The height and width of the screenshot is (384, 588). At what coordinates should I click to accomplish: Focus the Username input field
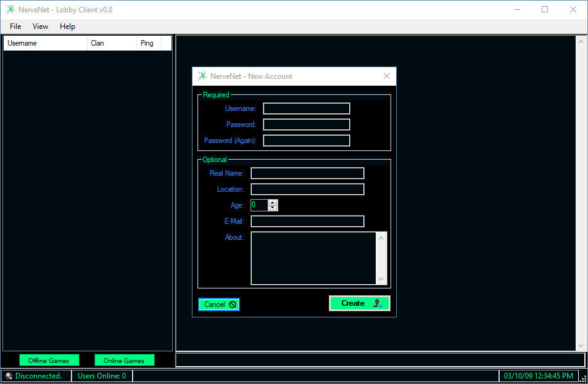pos(307,108)
